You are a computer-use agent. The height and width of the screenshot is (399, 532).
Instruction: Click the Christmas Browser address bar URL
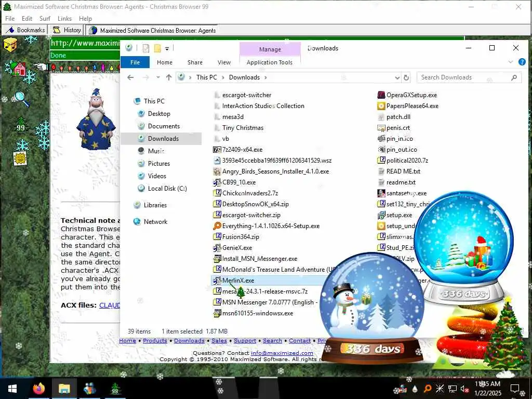point(85,43)
